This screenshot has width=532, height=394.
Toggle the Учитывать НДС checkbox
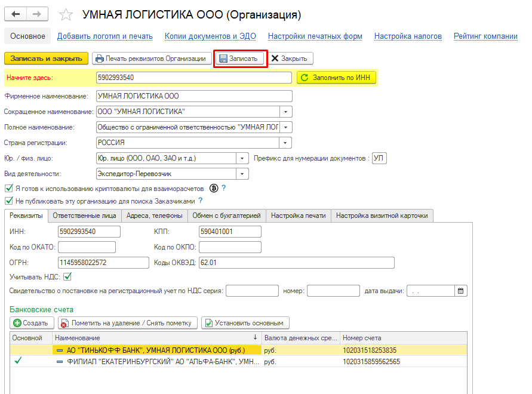[67, 276]
